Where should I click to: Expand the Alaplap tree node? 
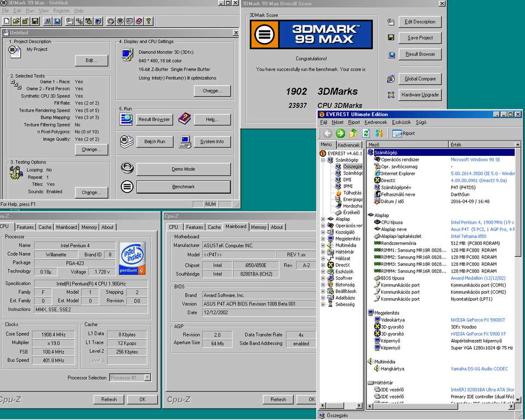323,219
